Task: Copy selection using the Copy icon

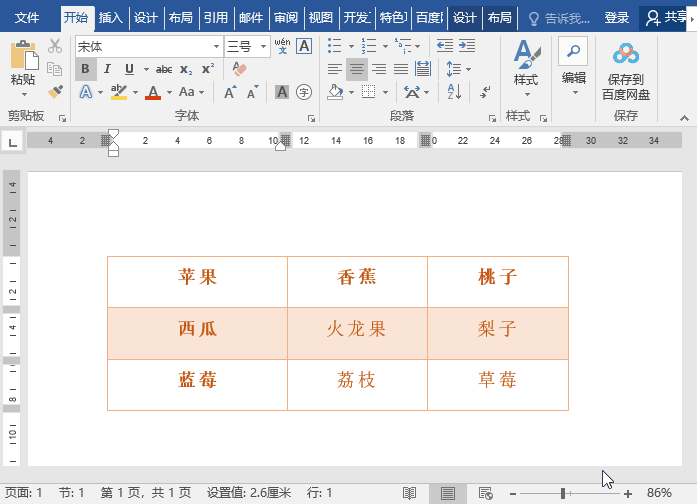Action: pos(55,69)
